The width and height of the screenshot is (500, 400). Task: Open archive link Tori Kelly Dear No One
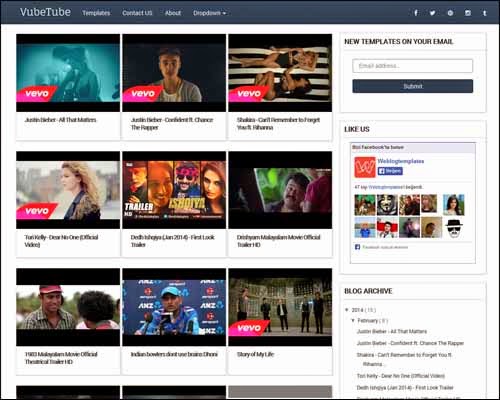point(401,376)
